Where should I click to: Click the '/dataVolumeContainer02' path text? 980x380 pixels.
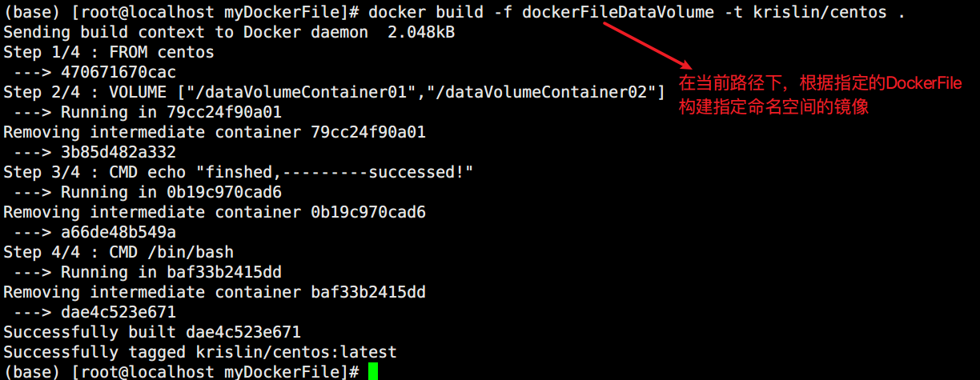[541, 92]
